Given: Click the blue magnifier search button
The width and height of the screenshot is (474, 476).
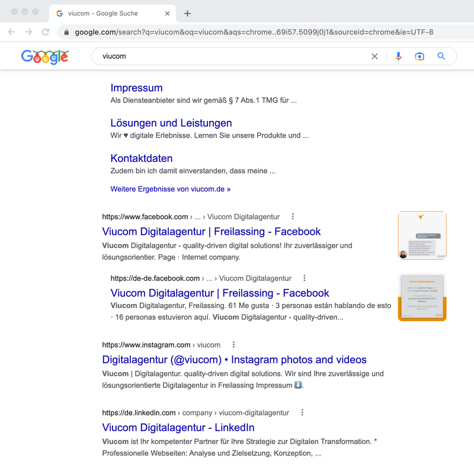Looking at the screenshot, I should pyautogui.click(x=441, y=56).
